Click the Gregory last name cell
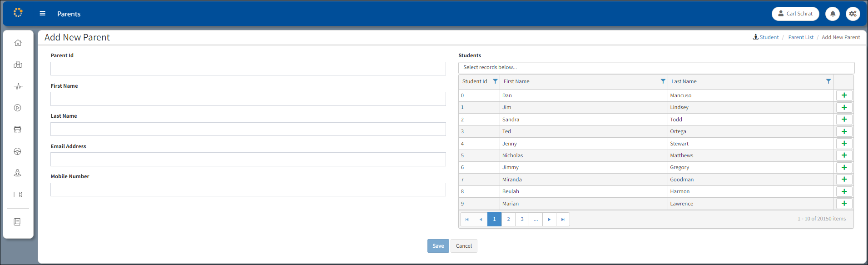The width and height of the screenshot is (868, 265). [x=751, y=167]
